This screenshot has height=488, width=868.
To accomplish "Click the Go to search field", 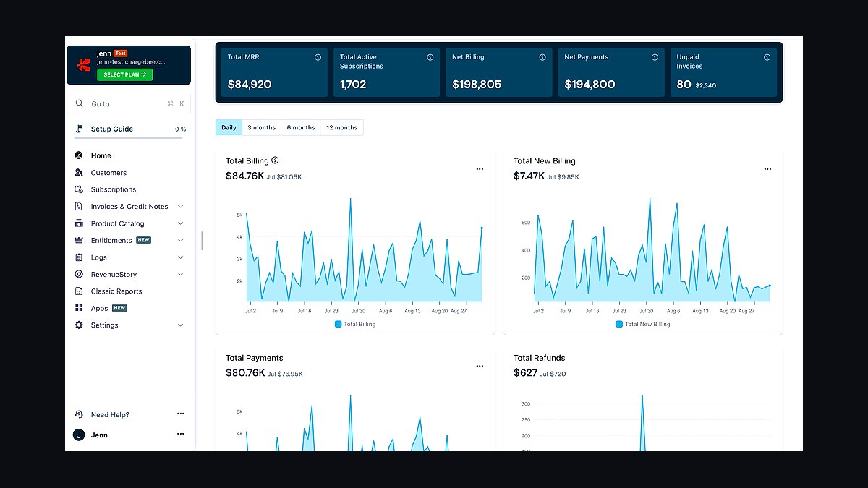I will point(130,103).
